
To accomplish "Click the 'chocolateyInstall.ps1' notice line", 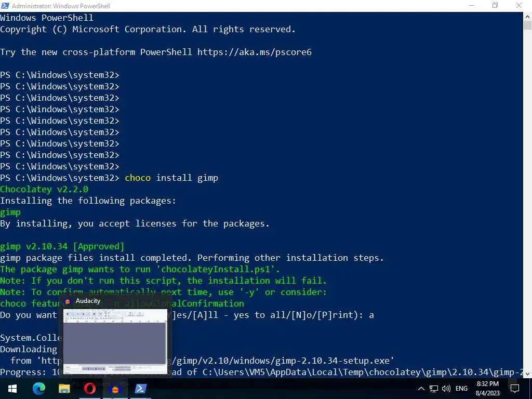I will click(140, 270).
